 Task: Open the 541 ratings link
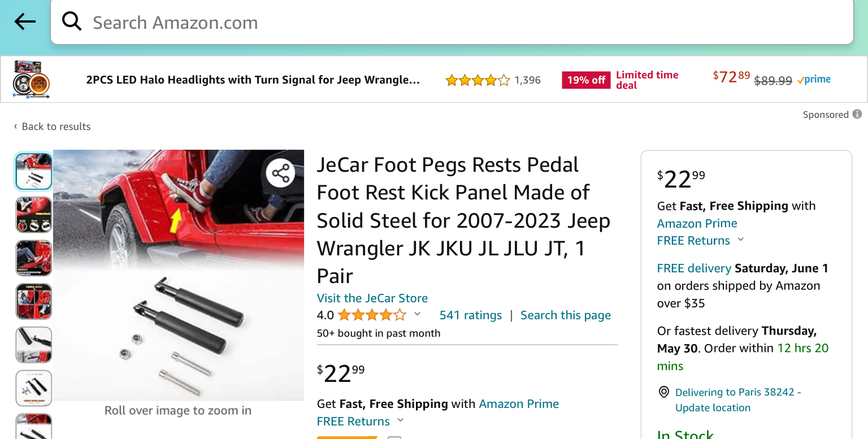[470, 315]
